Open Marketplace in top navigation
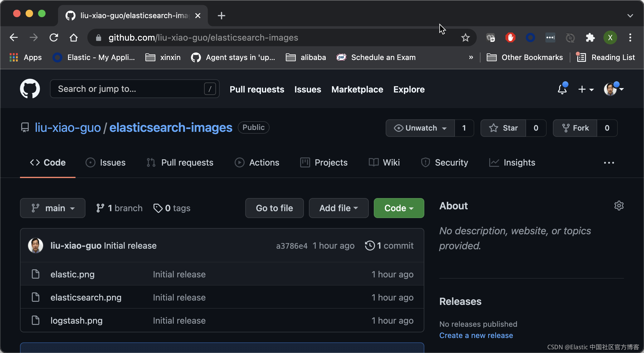 [357, 89]
